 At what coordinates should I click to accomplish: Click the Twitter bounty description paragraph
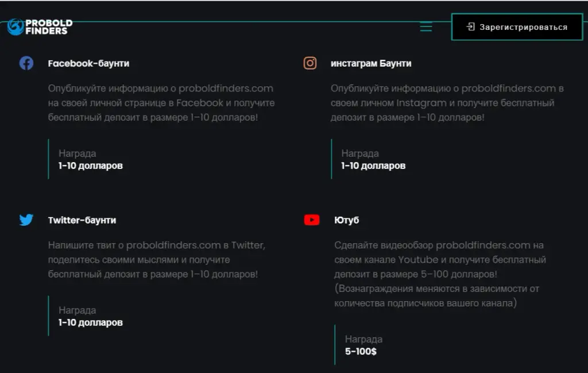[x=157, y=260]
